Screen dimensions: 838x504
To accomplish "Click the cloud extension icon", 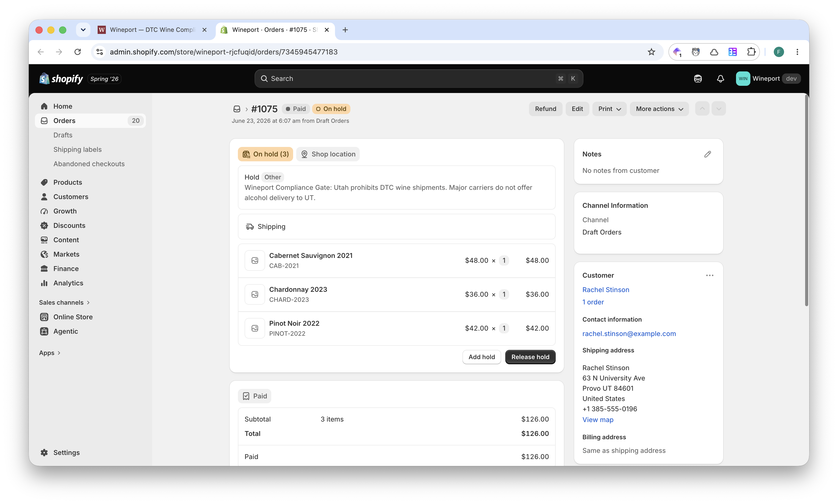I will click(x=714, y=52).
